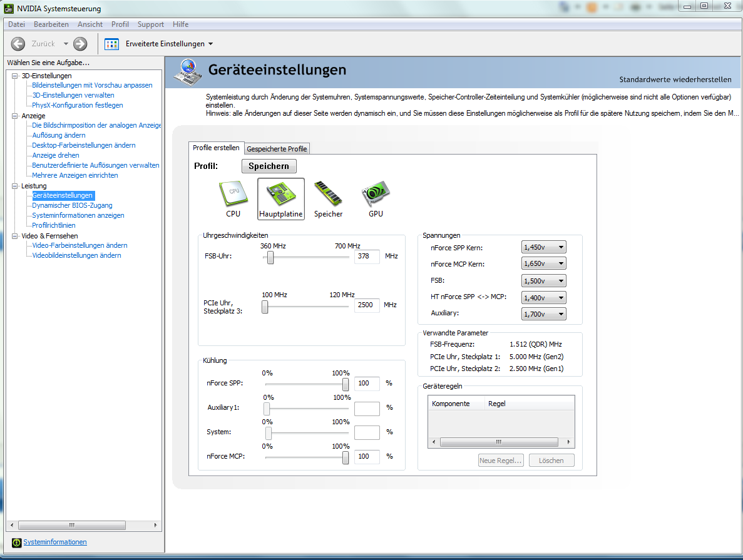Click the nForce SPP percent field
This screenshot has width=743, height=560.
point(367,384)
